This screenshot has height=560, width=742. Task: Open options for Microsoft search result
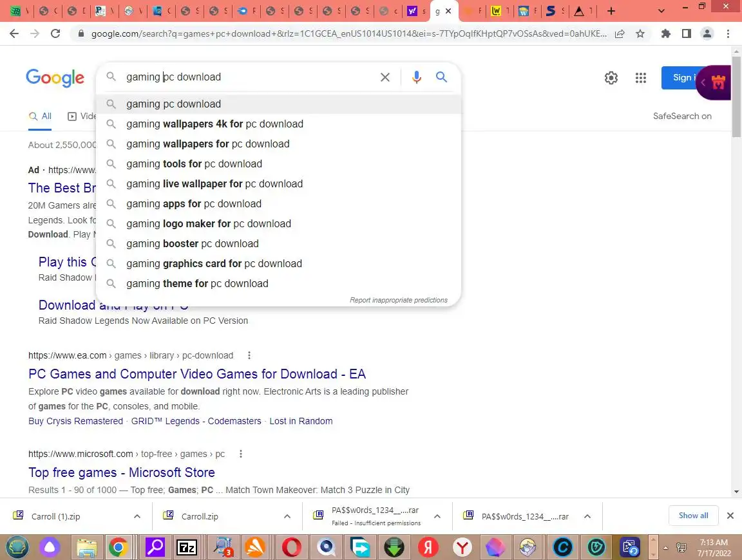(240, 454)
